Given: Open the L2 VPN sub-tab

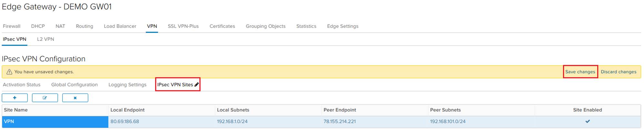Looking at the screenshot, I should click(45, 39).
